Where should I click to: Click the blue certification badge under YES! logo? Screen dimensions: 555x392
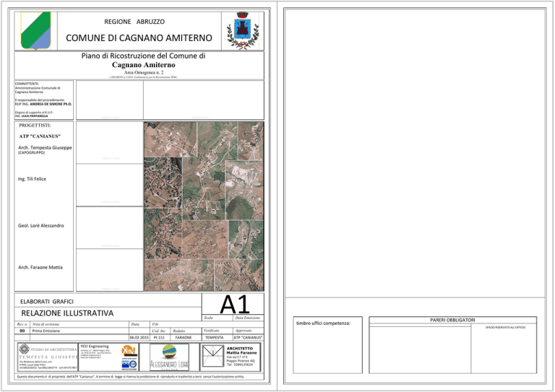(129, 365)
